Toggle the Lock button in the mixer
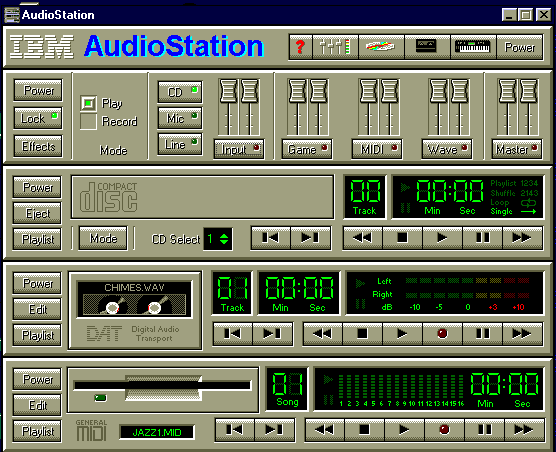This screenshot has width=556, height=452. point(38,118)
